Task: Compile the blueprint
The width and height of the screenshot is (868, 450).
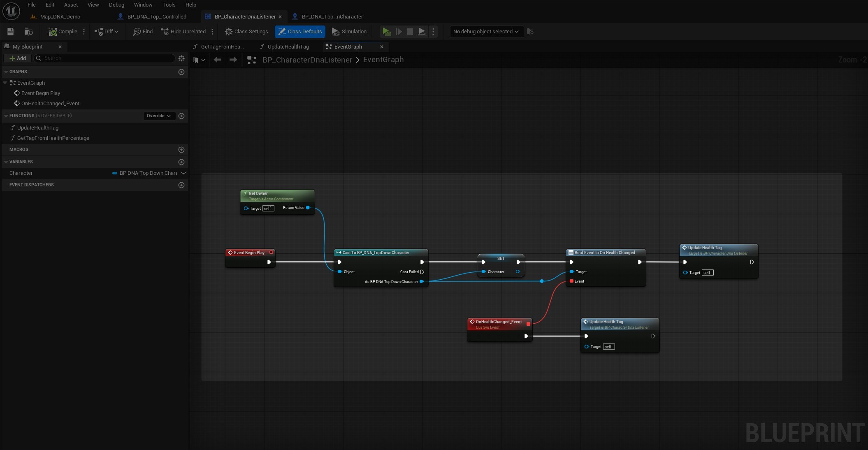Action: tap(63, 32)
